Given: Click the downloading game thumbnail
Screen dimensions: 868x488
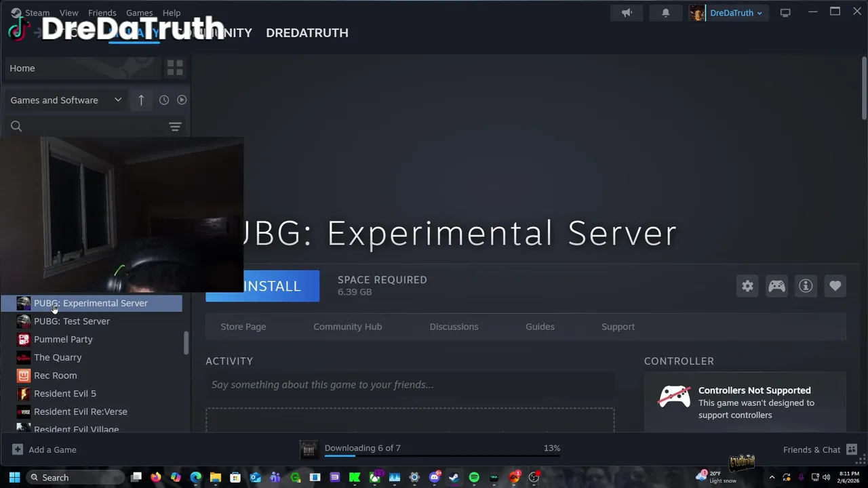Looking at the screenshot, I should click(x=309, y=449).
